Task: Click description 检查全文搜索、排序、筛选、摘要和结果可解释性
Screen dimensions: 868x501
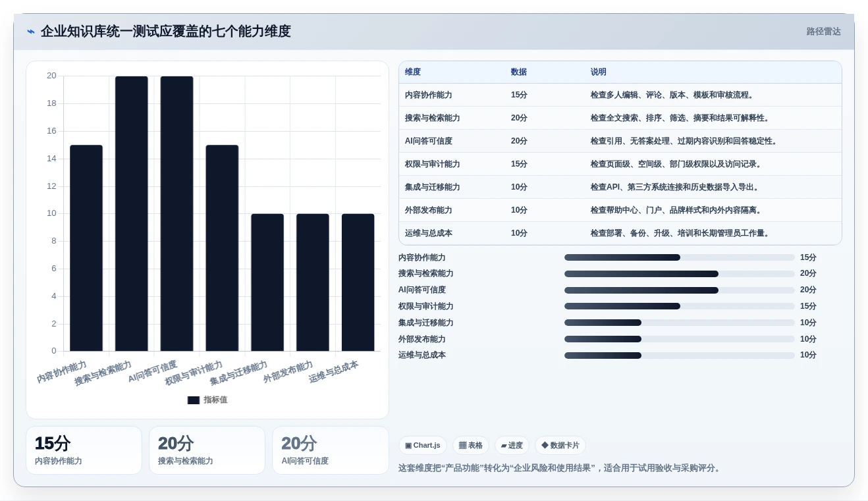Action: pyautogui.click(x=680, y=118)
